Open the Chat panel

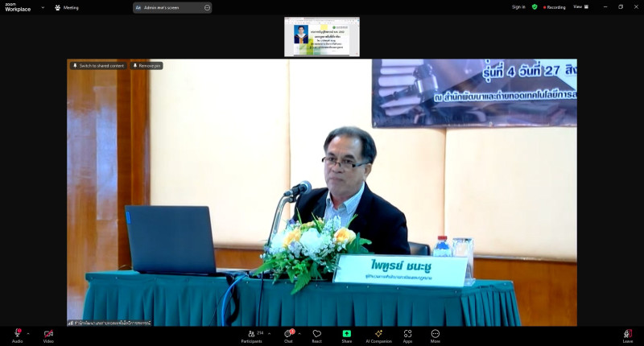click(287, 333)
